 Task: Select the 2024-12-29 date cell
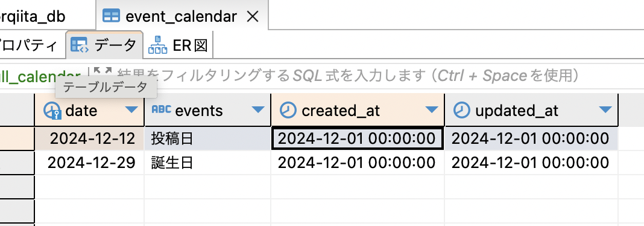89,163
